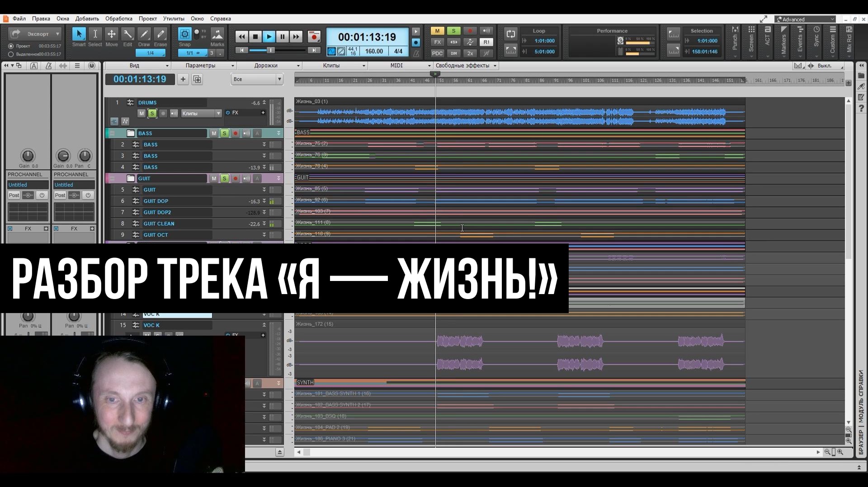Toggle the Snap to grid button

pos(184,34)
